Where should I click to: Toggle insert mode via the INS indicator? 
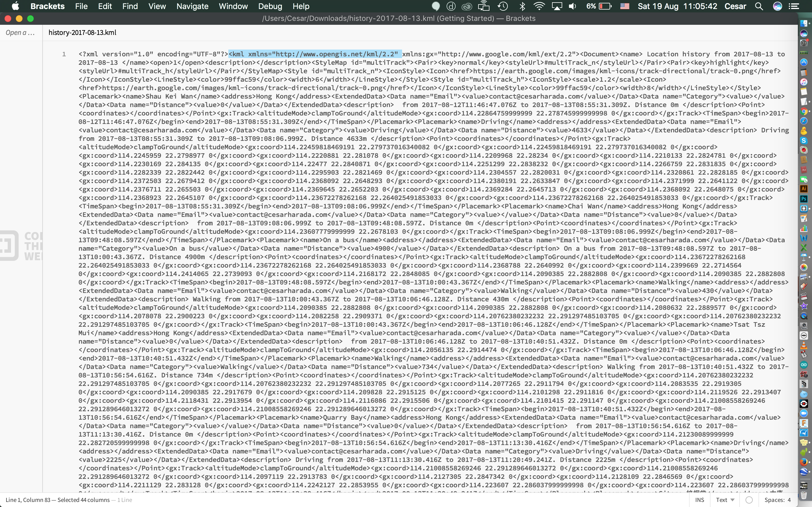pos(701,500)
